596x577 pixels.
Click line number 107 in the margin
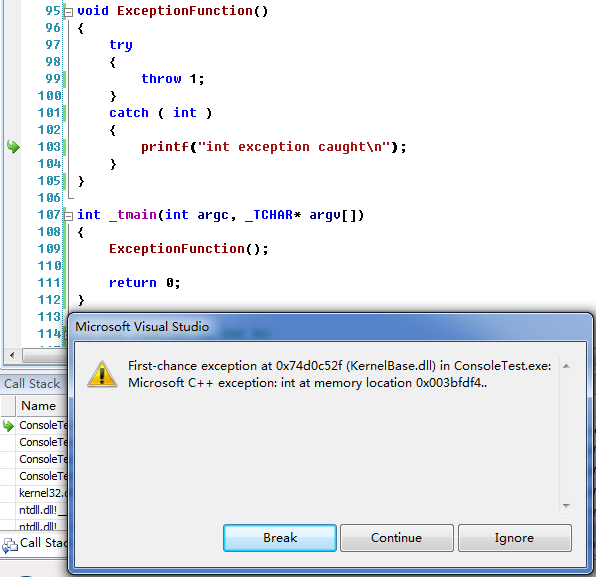49,215
